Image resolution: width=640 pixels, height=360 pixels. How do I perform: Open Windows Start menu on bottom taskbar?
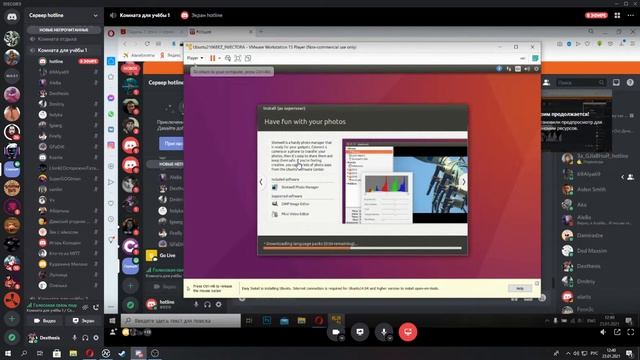[7, 353]
